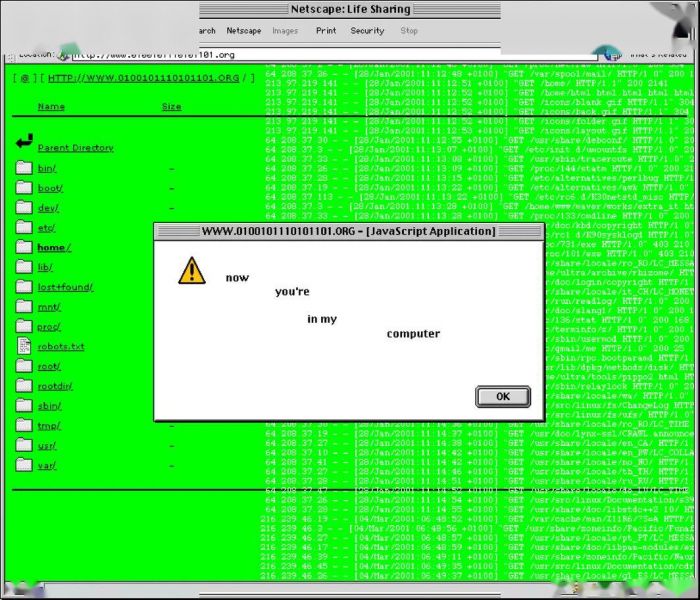Follow the rootdir/ link

(55, 386)
